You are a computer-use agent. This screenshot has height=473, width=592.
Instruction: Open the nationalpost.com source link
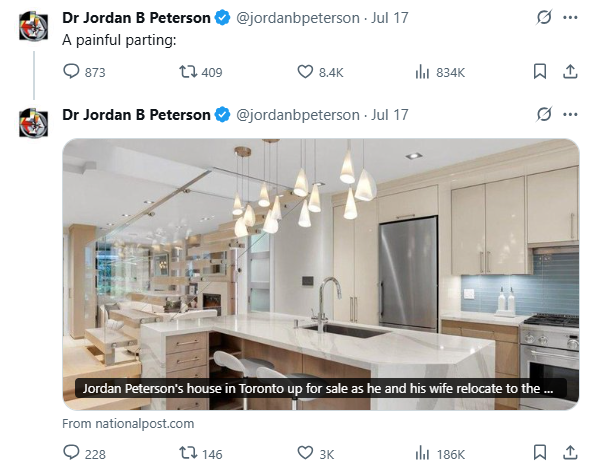coord(128,424)
